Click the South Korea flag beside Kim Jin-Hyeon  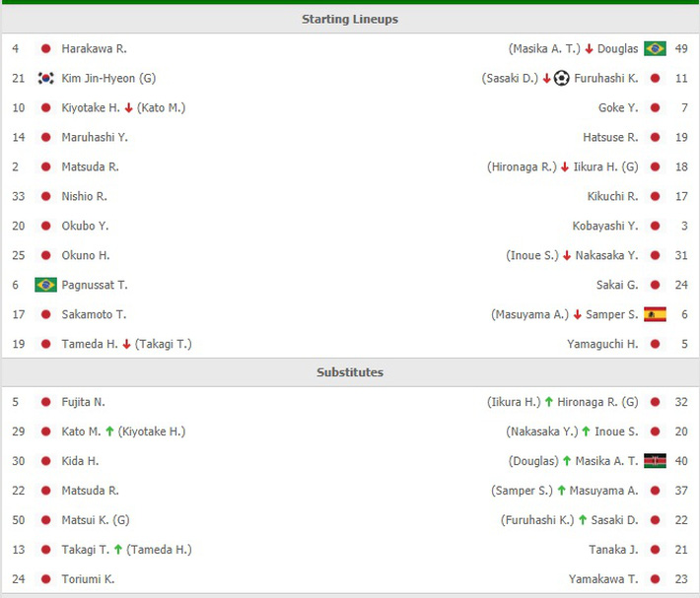point(45,78)
